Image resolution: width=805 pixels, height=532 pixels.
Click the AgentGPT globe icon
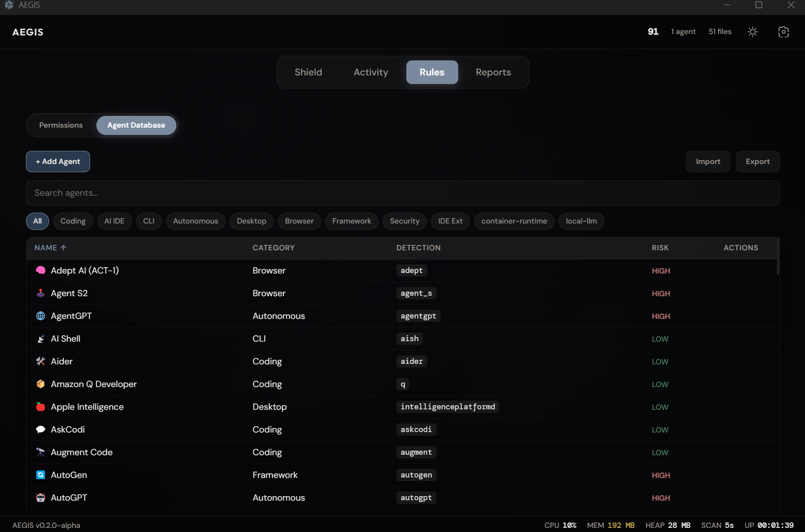point(40,316)
